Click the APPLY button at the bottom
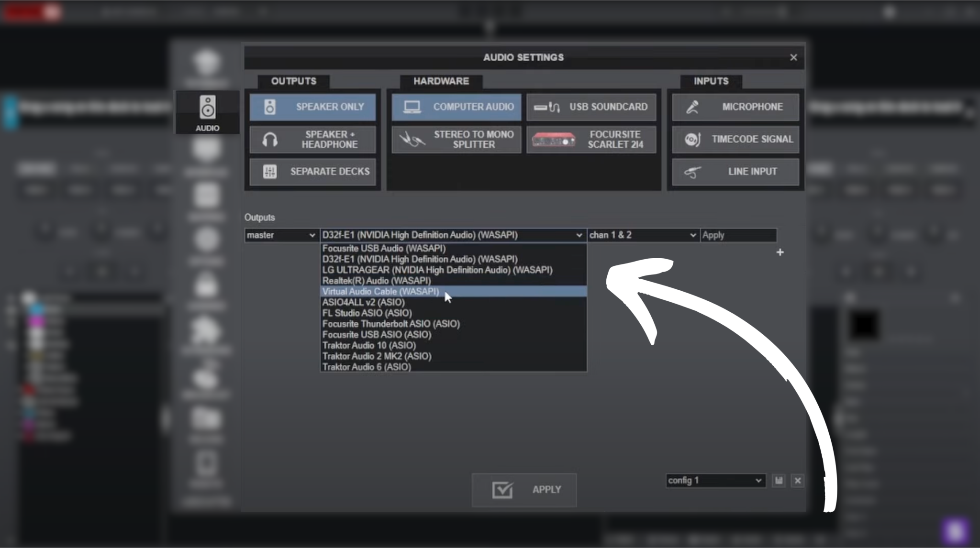 click(x=523, y=489)
